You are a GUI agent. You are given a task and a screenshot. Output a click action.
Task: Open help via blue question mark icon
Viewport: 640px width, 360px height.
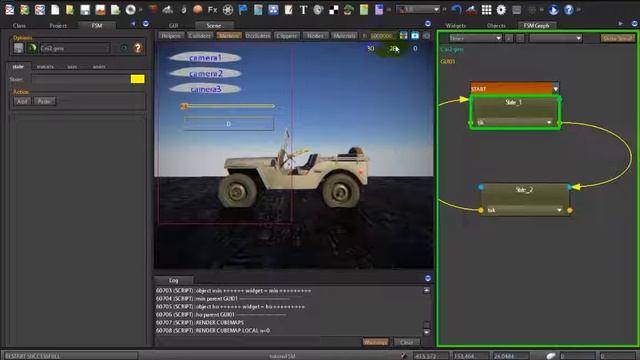pyautogui.click(x=569, y=9)
